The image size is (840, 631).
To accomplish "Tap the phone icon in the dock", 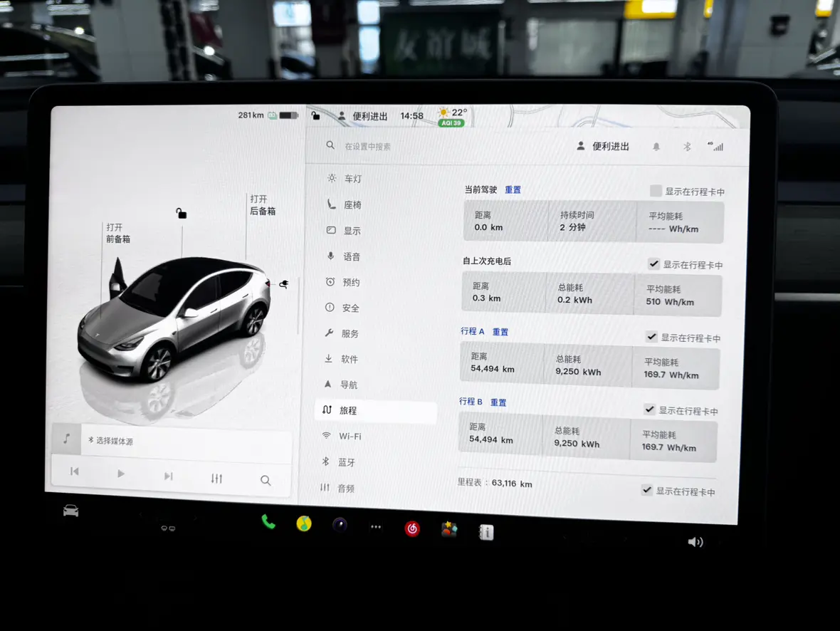I will (x=268, y=522).
